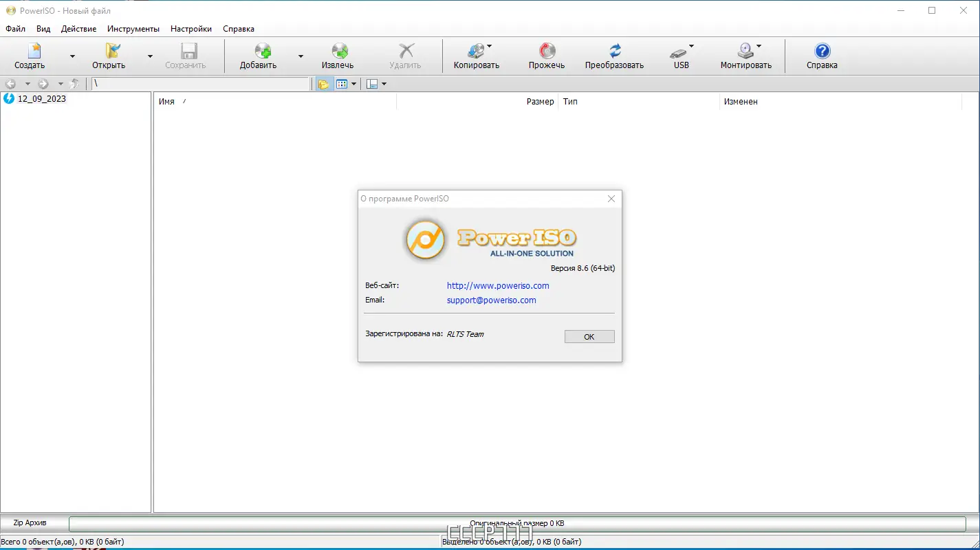The image size is (980, 550).
Task: Click the Сохранить (Save) floppy icon
Action: [188, 51]
